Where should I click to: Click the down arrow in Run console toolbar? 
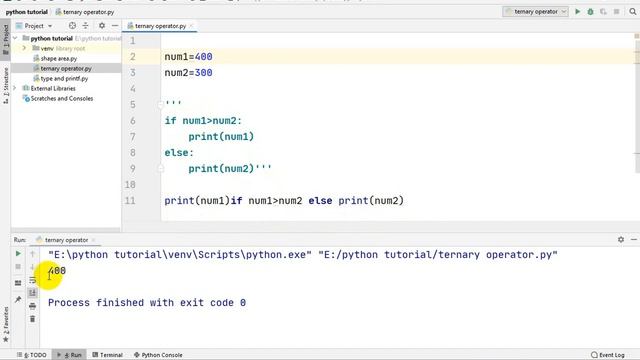tap(33, 267)
